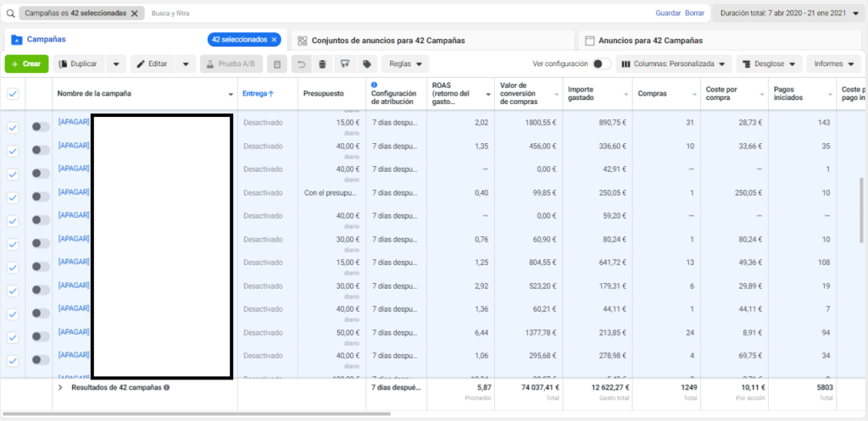Open Coste por compra column dropdown arrow
The width and height of the screenshot is (868, 421).
pyautogui.click(x=762, y=95)
